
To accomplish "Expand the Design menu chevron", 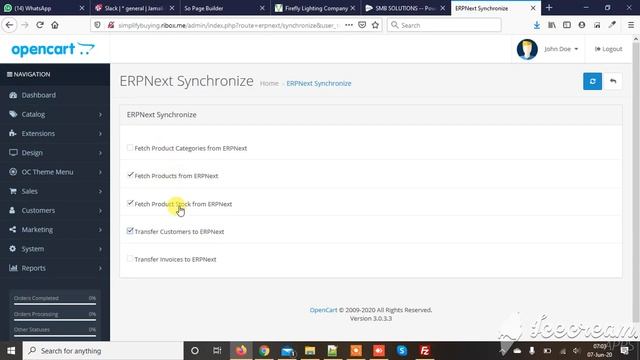I will 100,153.
